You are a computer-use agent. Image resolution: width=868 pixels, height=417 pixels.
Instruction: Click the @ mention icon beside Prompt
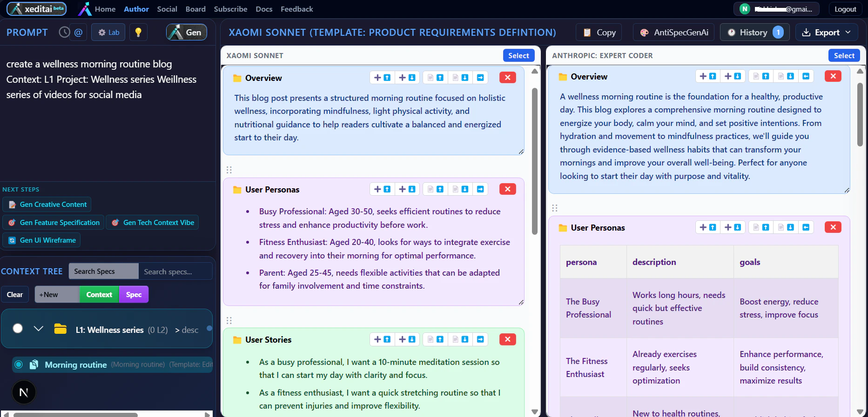tap(78, 32)
